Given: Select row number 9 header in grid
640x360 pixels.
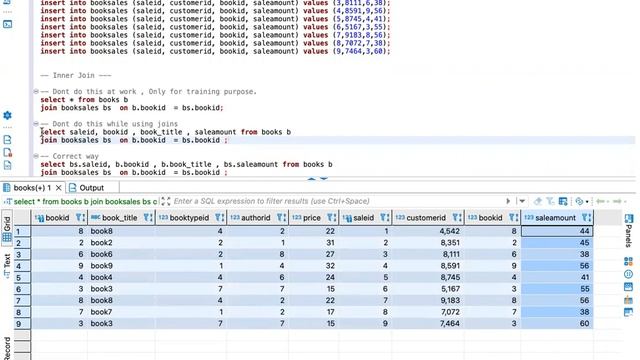Looking at the screenshot, I should click(x=22, y=324).
